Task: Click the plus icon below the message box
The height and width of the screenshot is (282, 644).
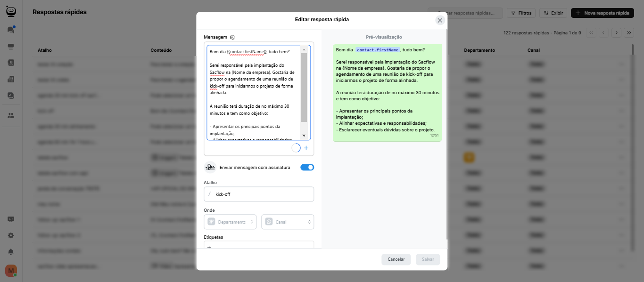Action: pyautogui.click(x=306, y=148)
